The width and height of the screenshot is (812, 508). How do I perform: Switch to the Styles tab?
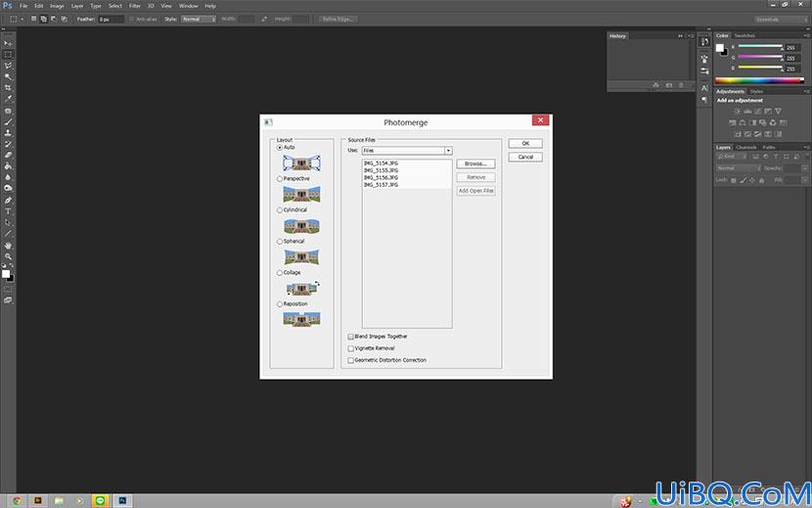[756, 92]
